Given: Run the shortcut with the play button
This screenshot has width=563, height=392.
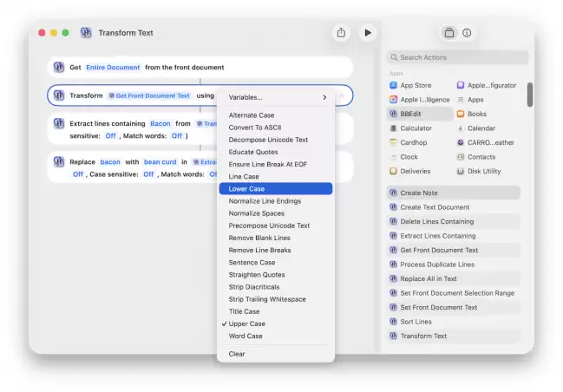Looking at the screenshot, I should [x=368, y=33].
